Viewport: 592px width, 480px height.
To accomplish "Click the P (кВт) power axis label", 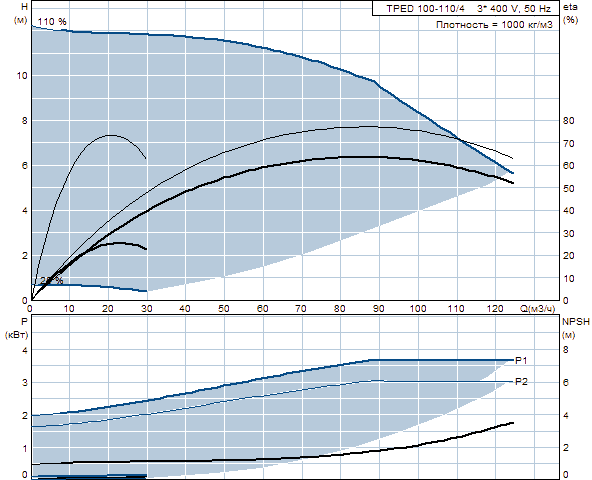I will point(17,328).
